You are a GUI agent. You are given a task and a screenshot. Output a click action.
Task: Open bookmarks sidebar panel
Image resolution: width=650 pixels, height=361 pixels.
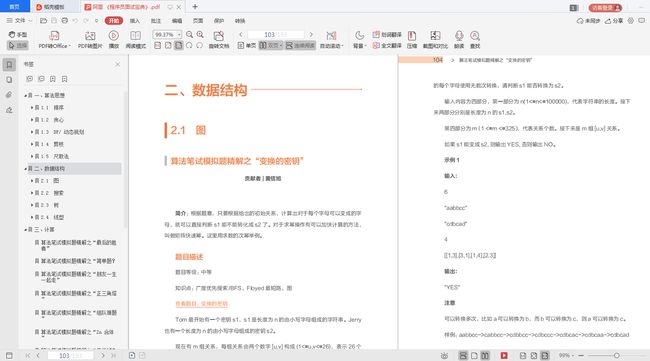point(9,65)
